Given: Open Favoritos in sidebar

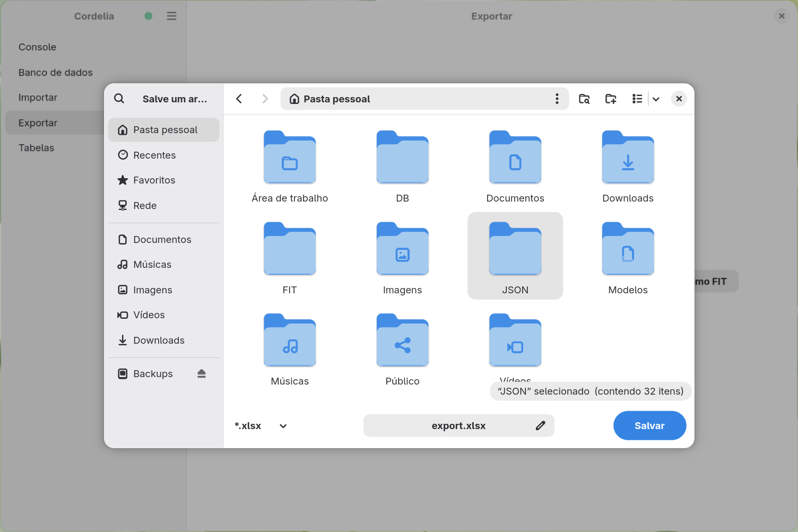Looking at the screenshot, I should (x=164, y=180).
